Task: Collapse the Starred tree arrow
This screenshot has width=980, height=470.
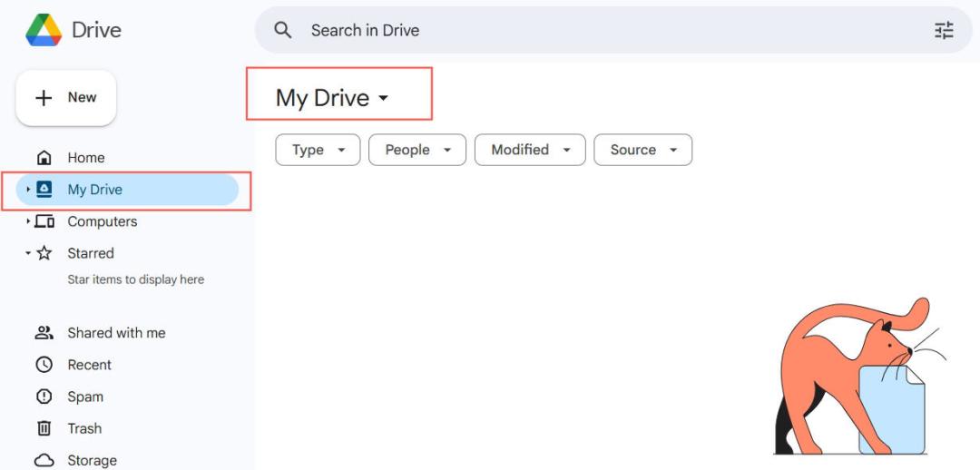Action: click(27, 253)
